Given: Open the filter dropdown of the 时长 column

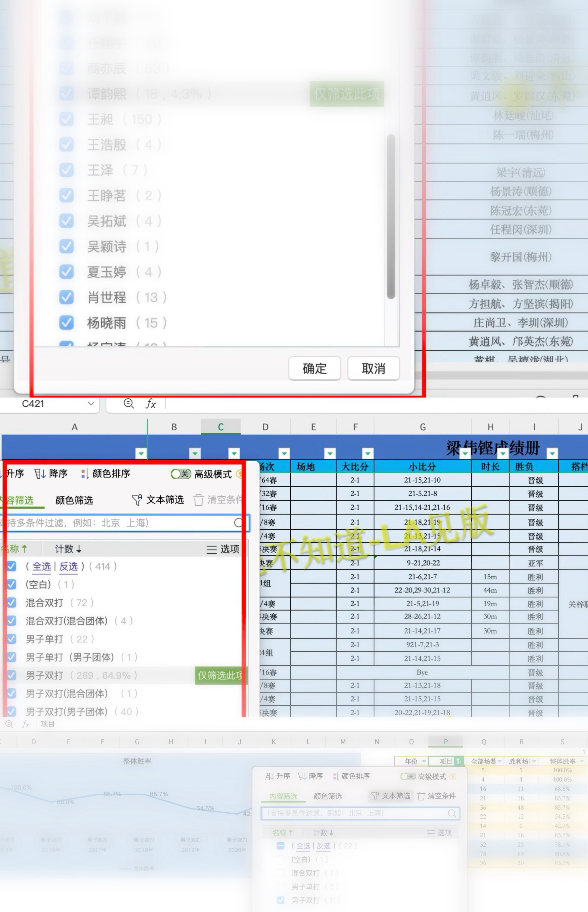Looking at the screenshot, I should click(503, 453).
